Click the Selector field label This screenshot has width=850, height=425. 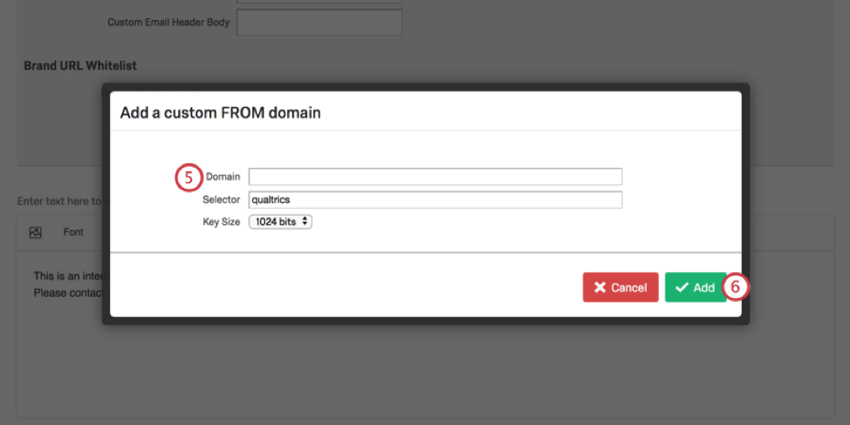point(221,200)
